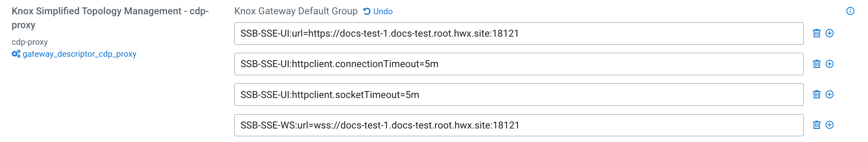Delete the connectionTimeout=5m entry
The image size is (868, 142).
point(817,64)
